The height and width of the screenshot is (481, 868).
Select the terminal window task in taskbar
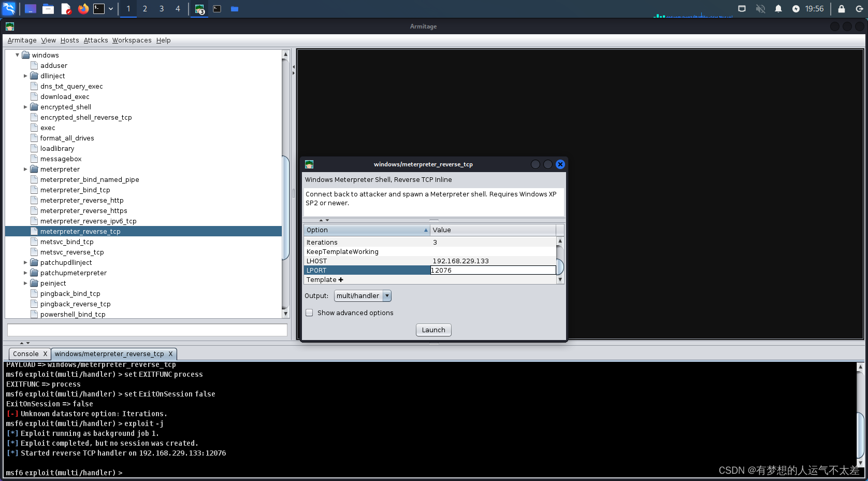217,9
